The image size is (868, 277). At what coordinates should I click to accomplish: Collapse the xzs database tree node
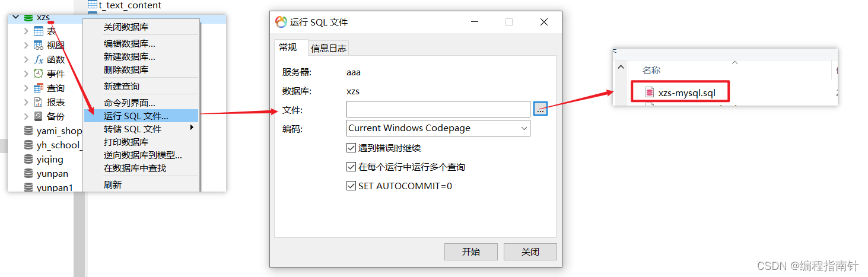15,18
